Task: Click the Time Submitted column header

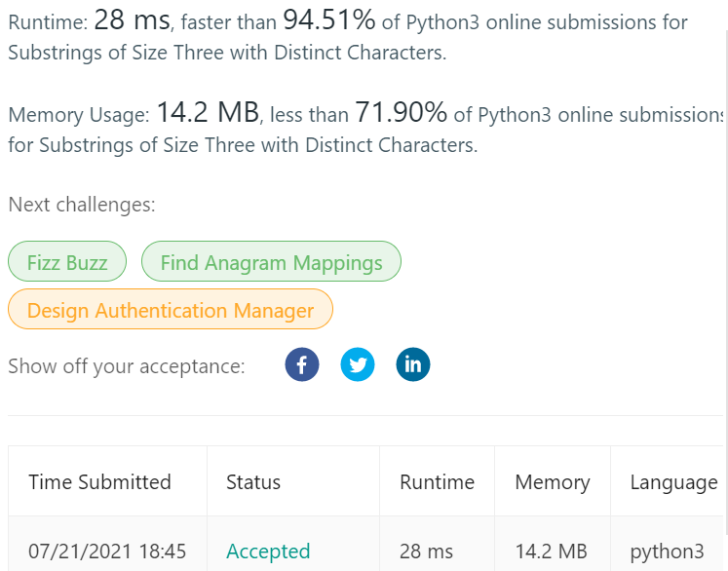Action: [x=99, y=482]
